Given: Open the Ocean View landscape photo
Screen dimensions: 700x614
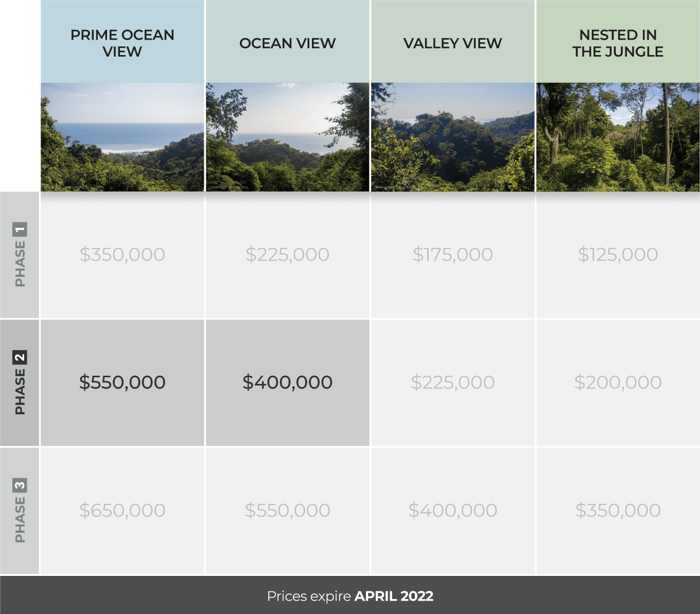Looking at the screenshot, I should pyautogui.click(x=288, y=137).
